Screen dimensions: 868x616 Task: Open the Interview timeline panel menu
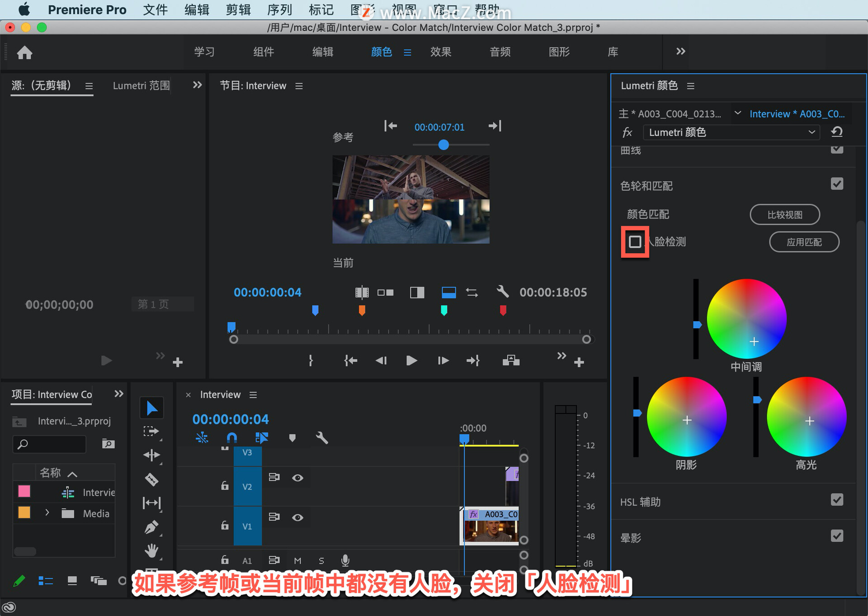point(253,395)
